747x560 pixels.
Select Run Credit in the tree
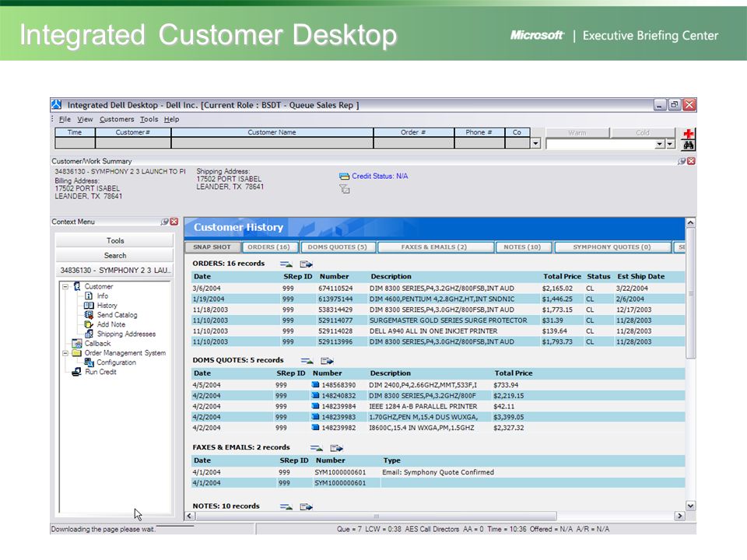100,372
